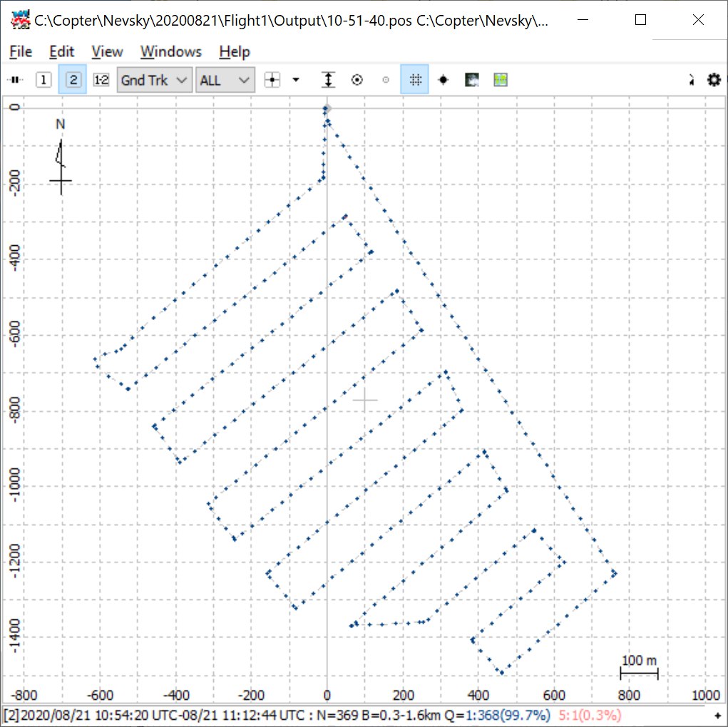Toggle solution 2 display button
The height and width of the screenshot is (727, 728).
click(73, 80)
